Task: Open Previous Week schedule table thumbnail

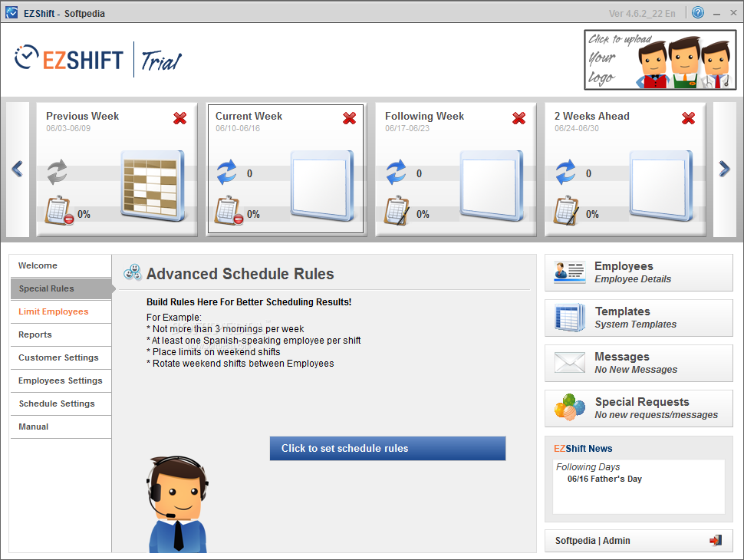Action: click(153, 186)
